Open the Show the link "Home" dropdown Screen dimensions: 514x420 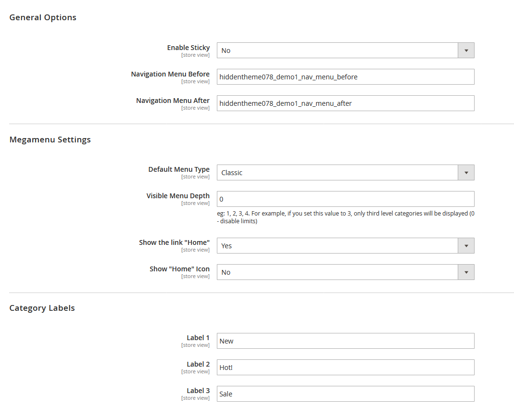point(345,245)
